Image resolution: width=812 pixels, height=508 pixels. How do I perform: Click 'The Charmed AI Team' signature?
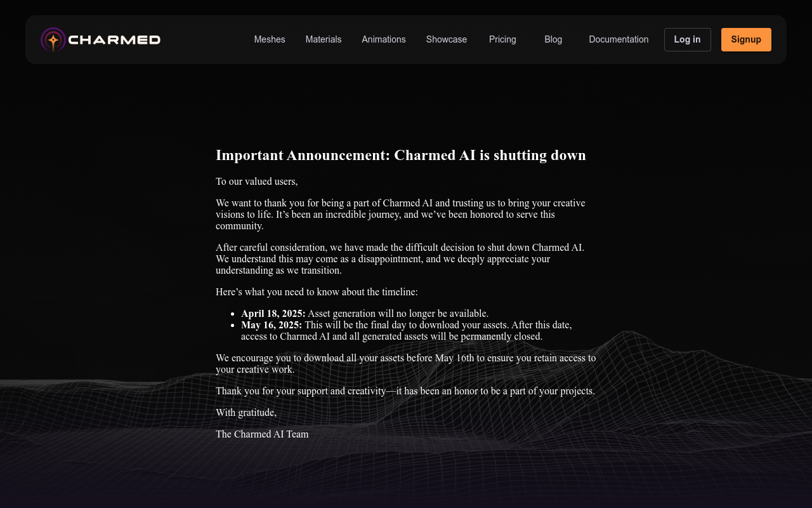pyautogui.click(x=262, y=434)
